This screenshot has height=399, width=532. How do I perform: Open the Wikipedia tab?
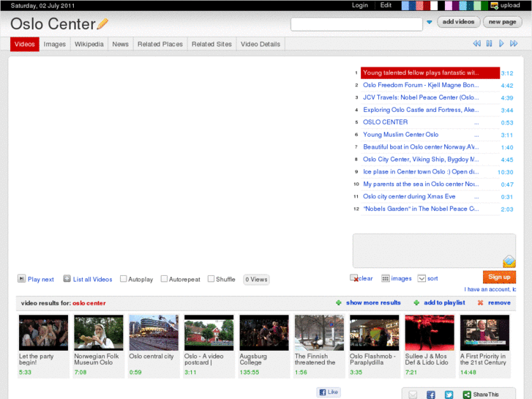tap(89, 44)
